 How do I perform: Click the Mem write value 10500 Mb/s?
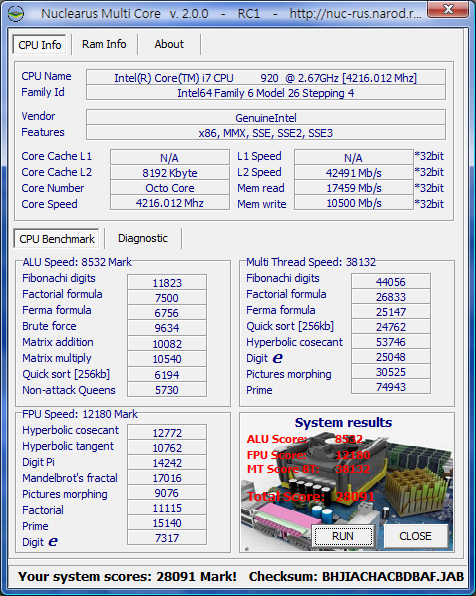(x=354, y=203)
